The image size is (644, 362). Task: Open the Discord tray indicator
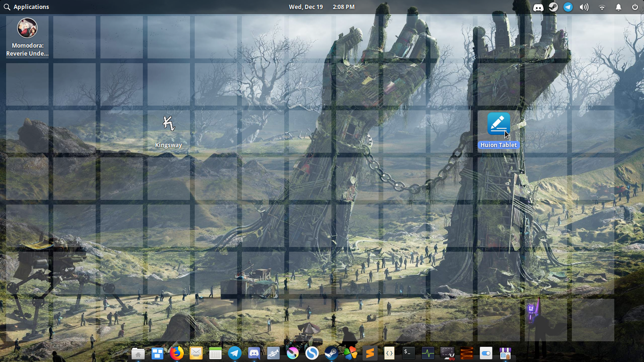click(538, 7)
